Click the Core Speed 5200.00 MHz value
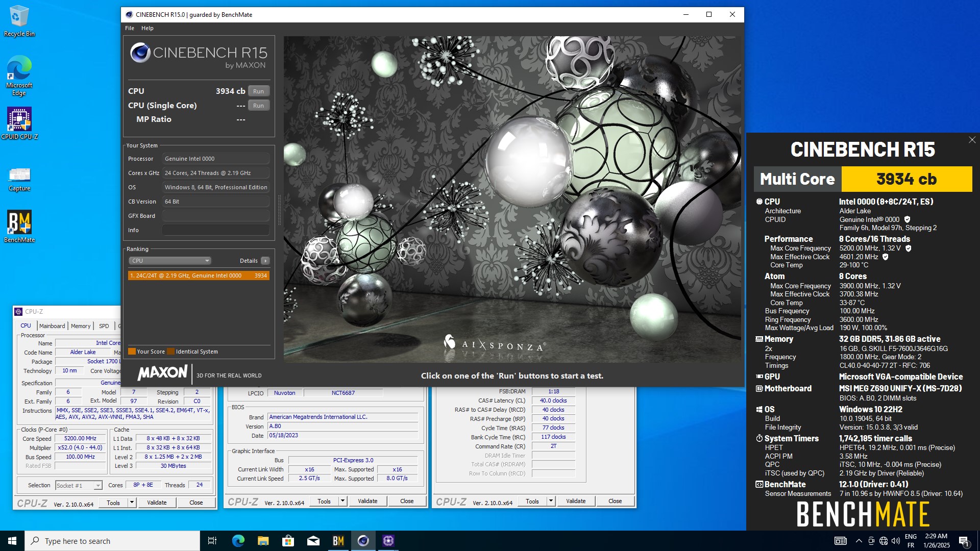This screenshot has width=980, height=551. [81, 439]
